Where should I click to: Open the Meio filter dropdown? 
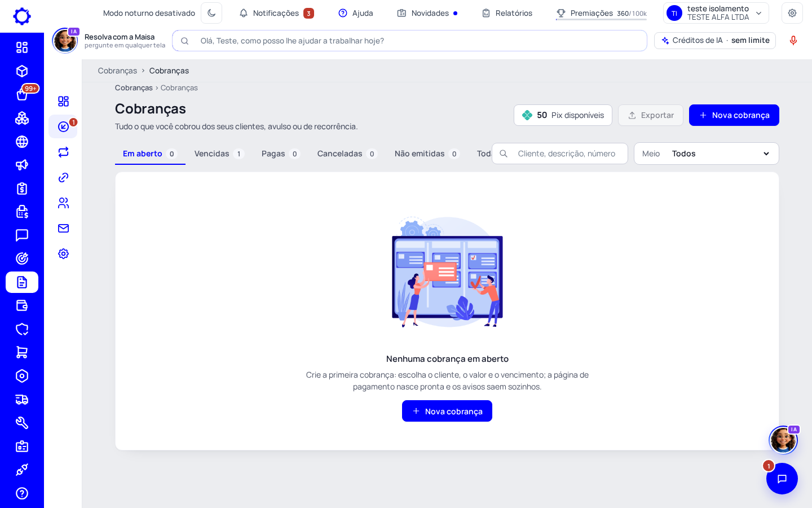[707, 154]
